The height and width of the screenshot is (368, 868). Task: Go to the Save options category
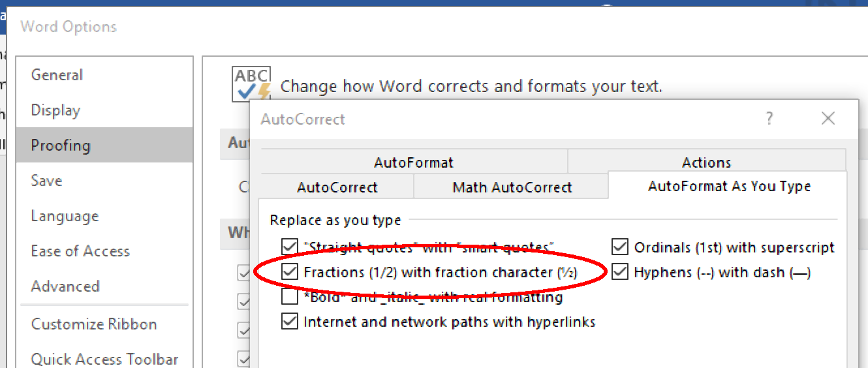pos(46,181)
